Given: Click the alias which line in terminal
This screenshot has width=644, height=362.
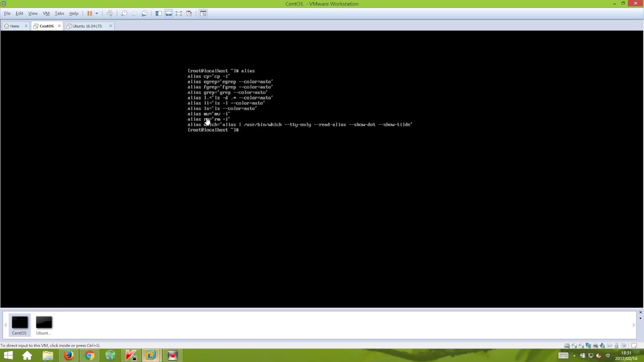Looking at the screenshot, I should tap(300, 124).
